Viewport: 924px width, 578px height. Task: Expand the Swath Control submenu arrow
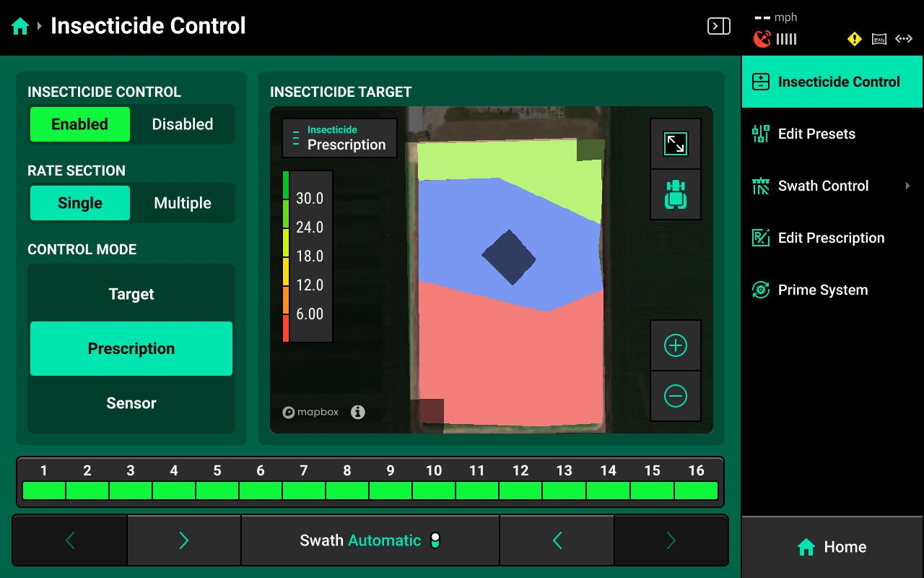907,186
